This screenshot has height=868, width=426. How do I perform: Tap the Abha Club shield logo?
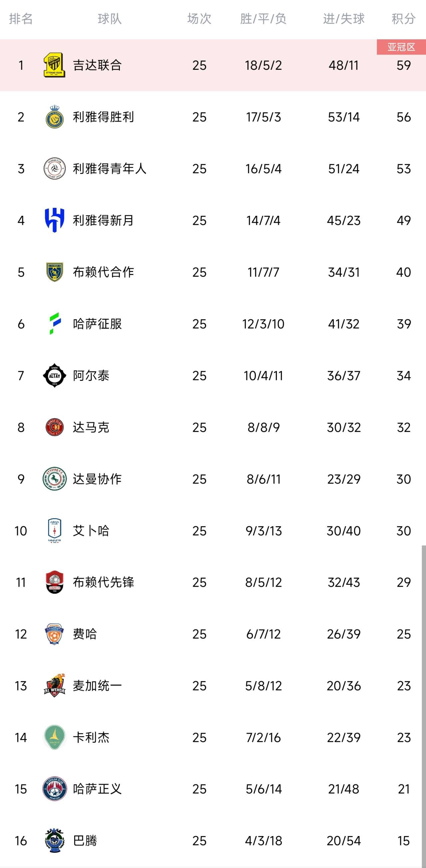pyautogui.click(x=54, y=531)
